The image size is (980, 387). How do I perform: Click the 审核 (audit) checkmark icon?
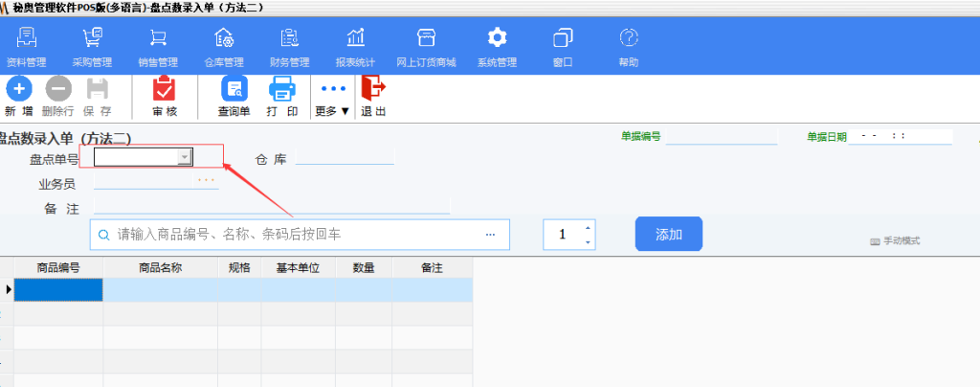[165, 90]
